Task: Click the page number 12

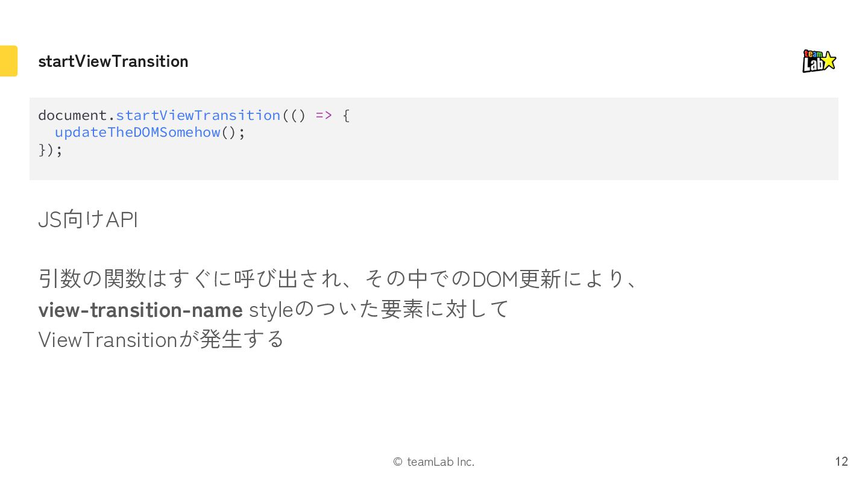Action: 841,461
